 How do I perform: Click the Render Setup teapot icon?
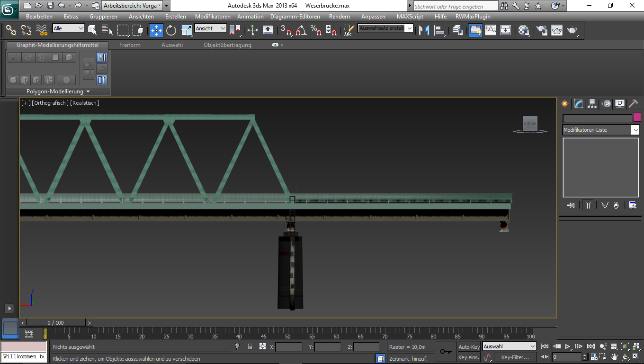[541, 30]
